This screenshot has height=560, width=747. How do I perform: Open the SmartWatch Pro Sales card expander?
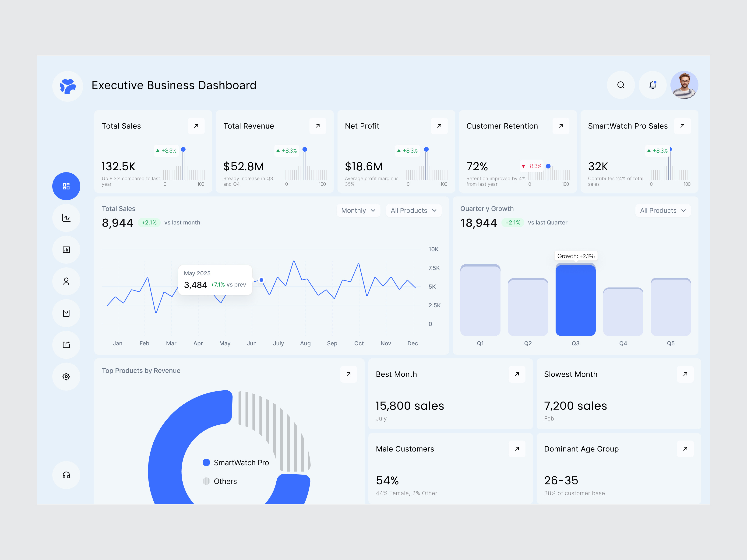point(683,126)
